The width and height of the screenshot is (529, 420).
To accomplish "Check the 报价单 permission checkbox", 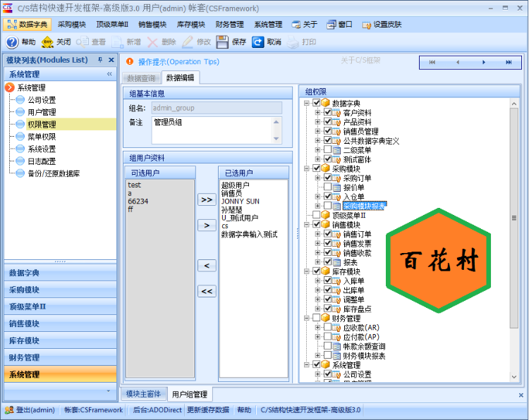I will 327,187.
